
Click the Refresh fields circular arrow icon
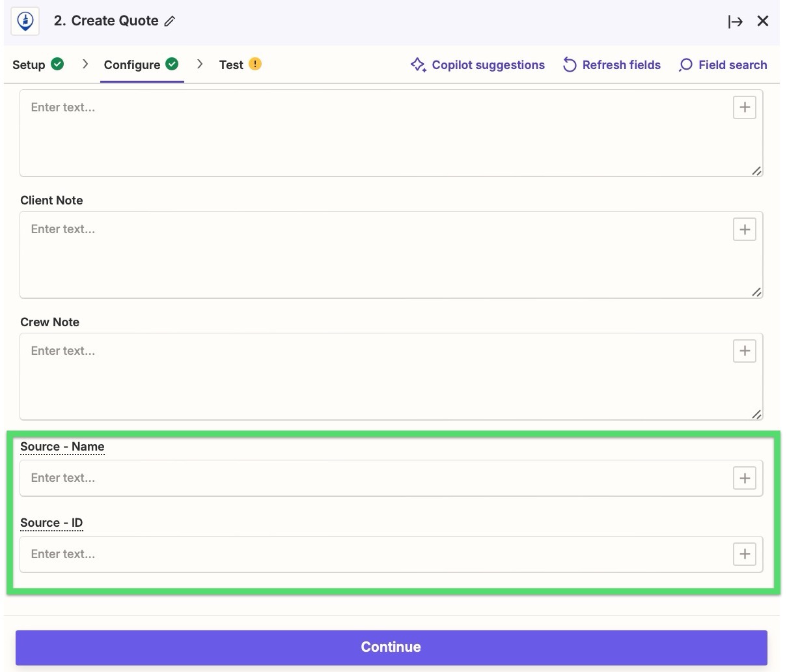click(570, 64)
